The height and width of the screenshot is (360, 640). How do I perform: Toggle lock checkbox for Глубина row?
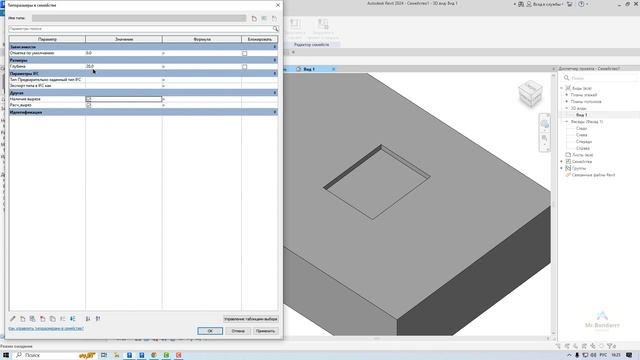(x=244, y=67)
